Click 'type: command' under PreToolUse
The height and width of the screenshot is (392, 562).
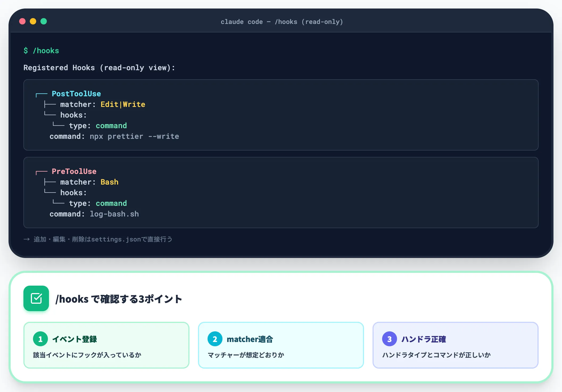click(x=98, y=203)
